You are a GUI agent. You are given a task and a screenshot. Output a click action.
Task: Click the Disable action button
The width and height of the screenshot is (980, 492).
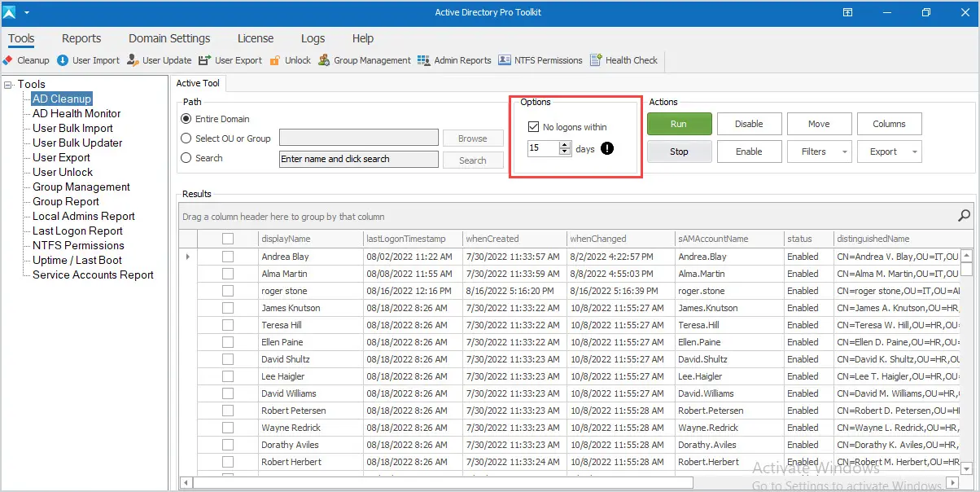point(750,124)
